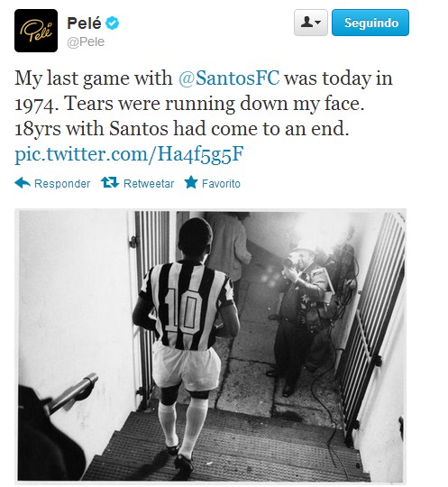Screen dimensions: 448x487
Task: Click the Retweetar text
Action: click(x=149, y=184)
